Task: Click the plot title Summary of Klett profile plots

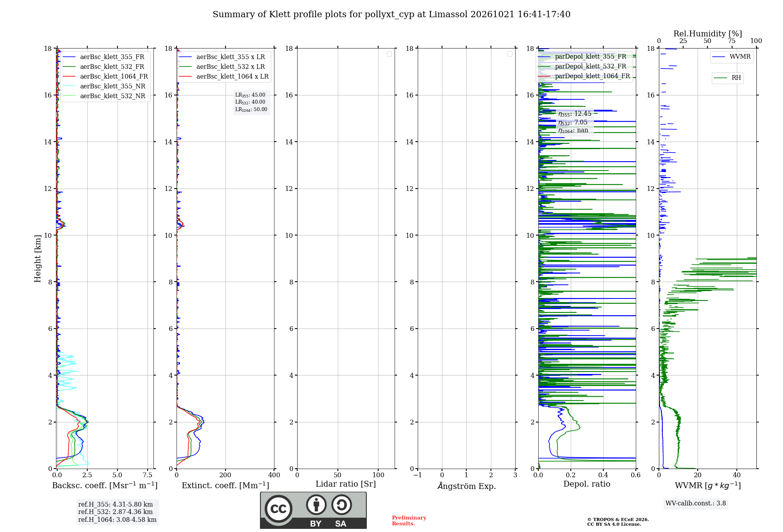Action: click(391, 14)
